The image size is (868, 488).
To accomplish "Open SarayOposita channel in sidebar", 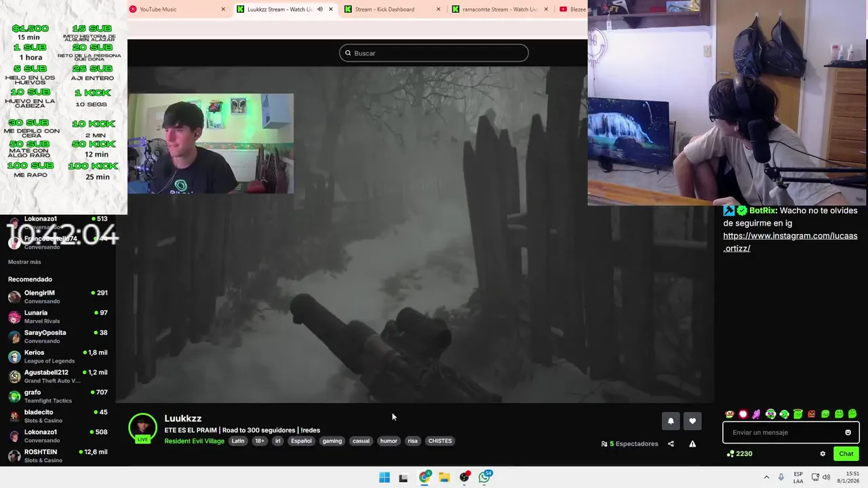I will click(58, 337).
